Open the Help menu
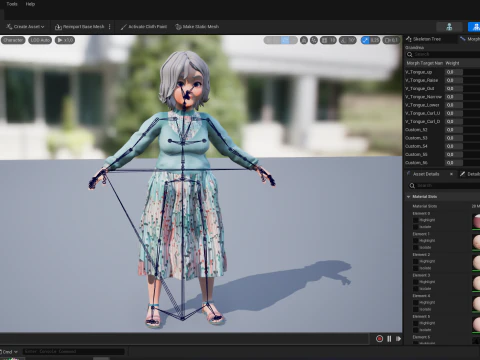Viewport: 480px width, 360px height. pyautogui.click(x=30, y=4)
